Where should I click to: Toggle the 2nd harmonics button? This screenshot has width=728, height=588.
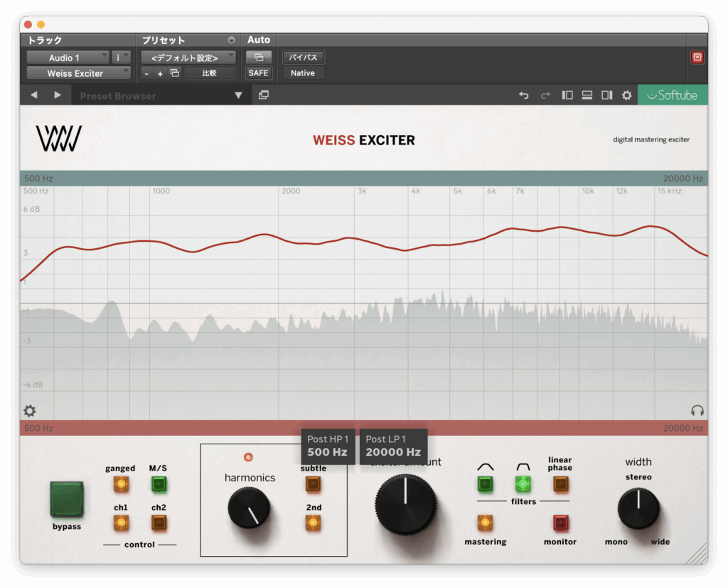tap(314, 523)
